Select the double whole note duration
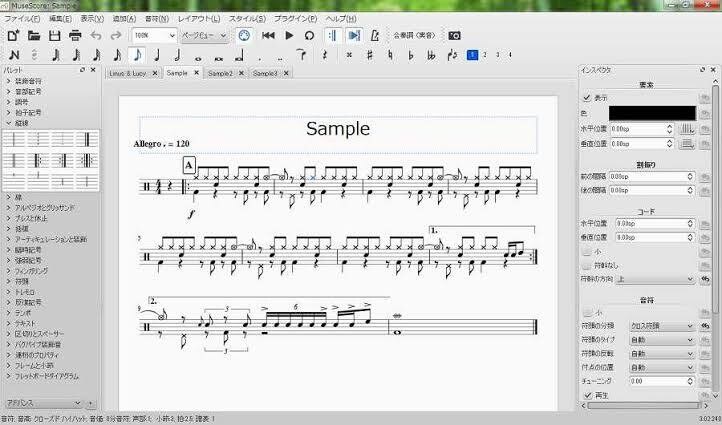This screenshot has width=722, height=425. 219,58
